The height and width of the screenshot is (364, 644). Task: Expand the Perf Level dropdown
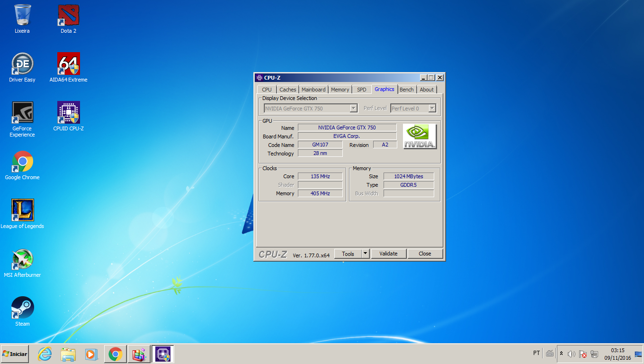click(432, 109)
